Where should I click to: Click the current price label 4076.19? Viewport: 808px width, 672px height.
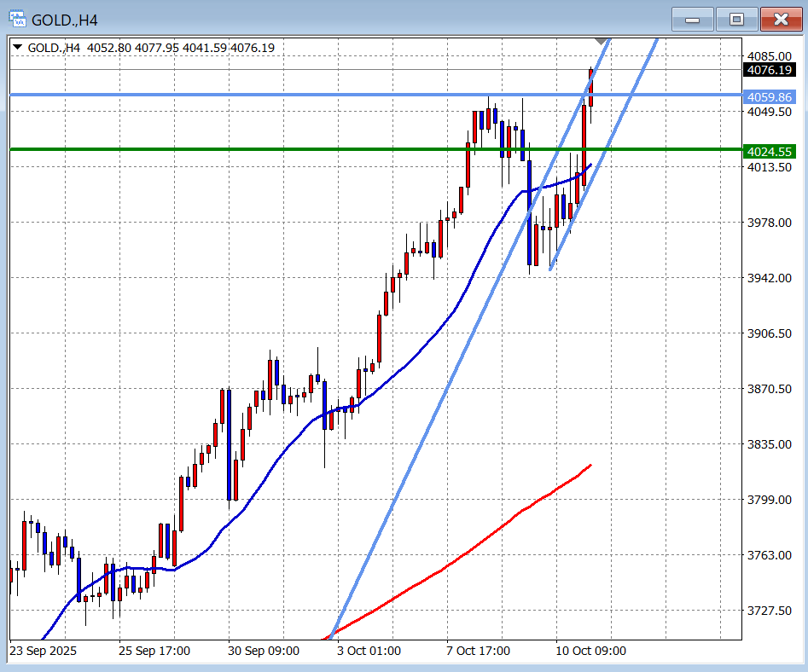(x=769, y=70)
